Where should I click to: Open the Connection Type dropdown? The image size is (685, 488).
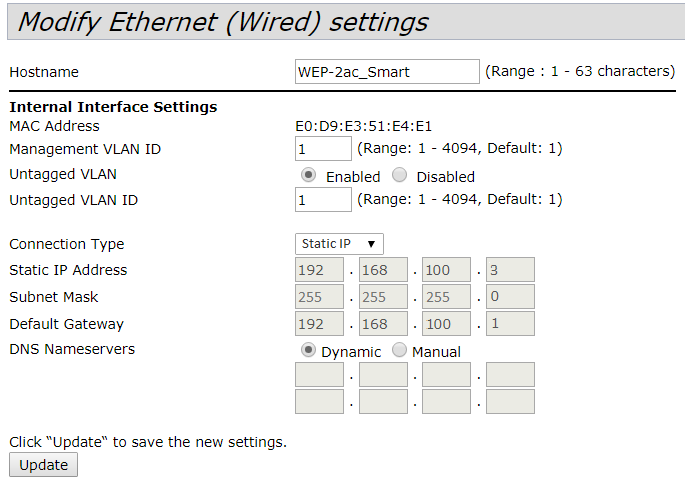pyautogui.click(x=340, y=244)
